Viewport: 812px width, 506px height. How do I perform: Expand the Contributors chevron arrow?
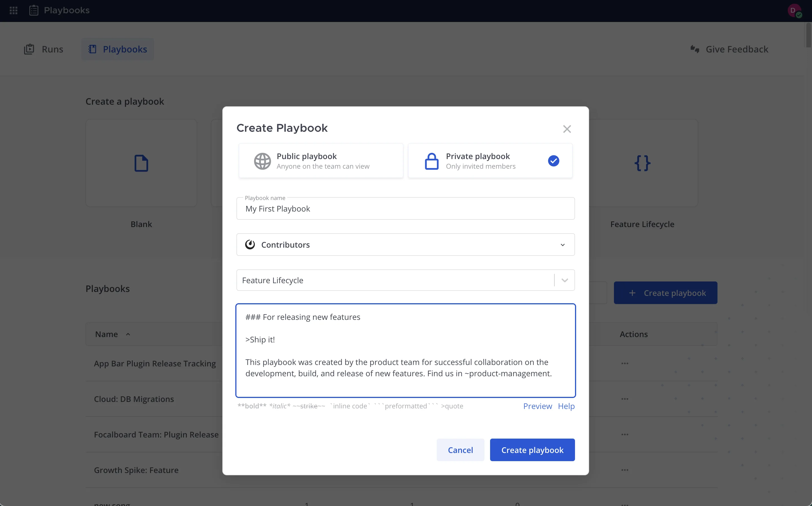click(x=562, y=245)
